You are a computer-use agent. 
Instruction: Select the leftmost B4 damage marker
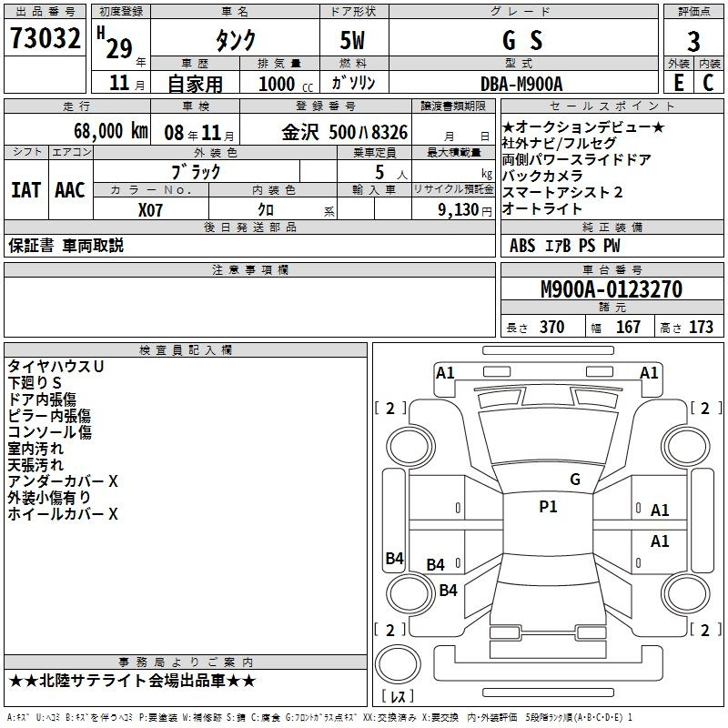394,559
